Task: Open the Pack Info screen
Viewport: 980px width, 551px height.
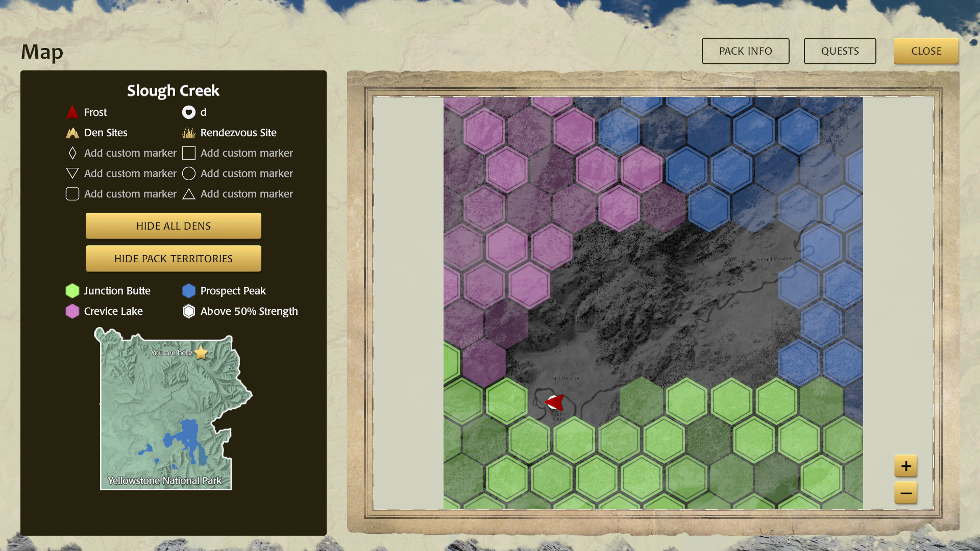Action: pyautogui.click(x=745, y=51)
